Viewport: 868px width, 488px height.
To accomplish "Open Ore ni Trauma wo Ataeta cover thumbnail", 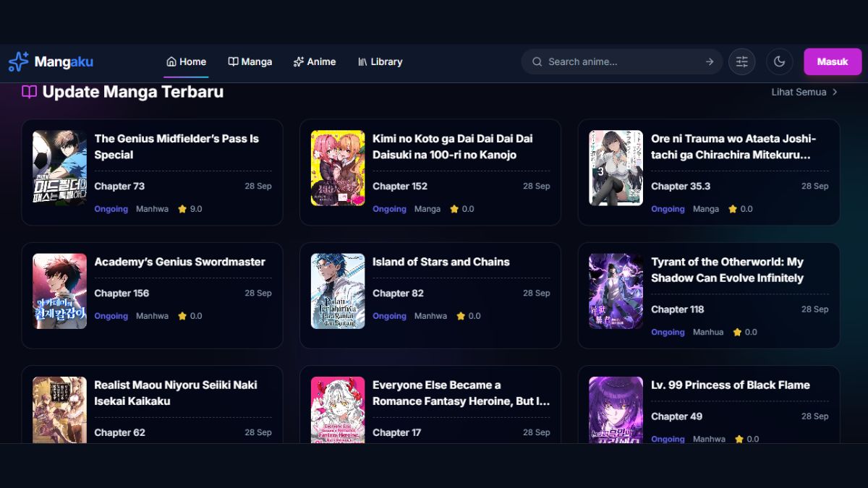I will (x=616, y=168).
